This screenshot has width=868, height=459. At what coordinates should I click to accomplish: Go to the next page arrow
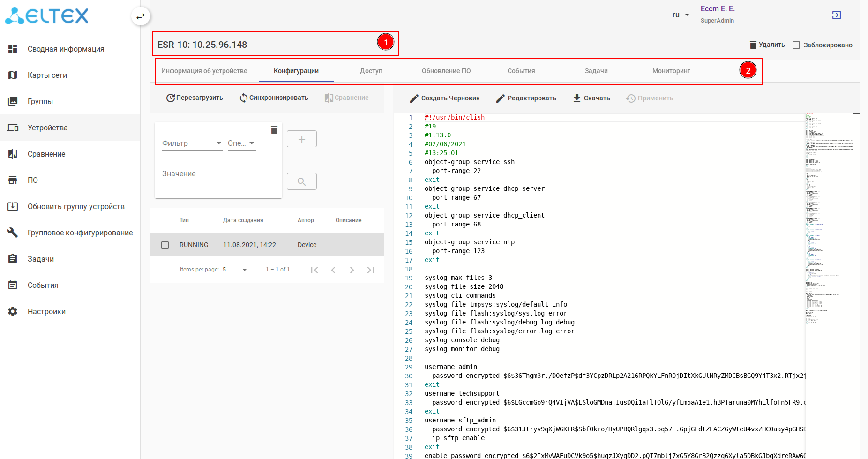(352, 270)
